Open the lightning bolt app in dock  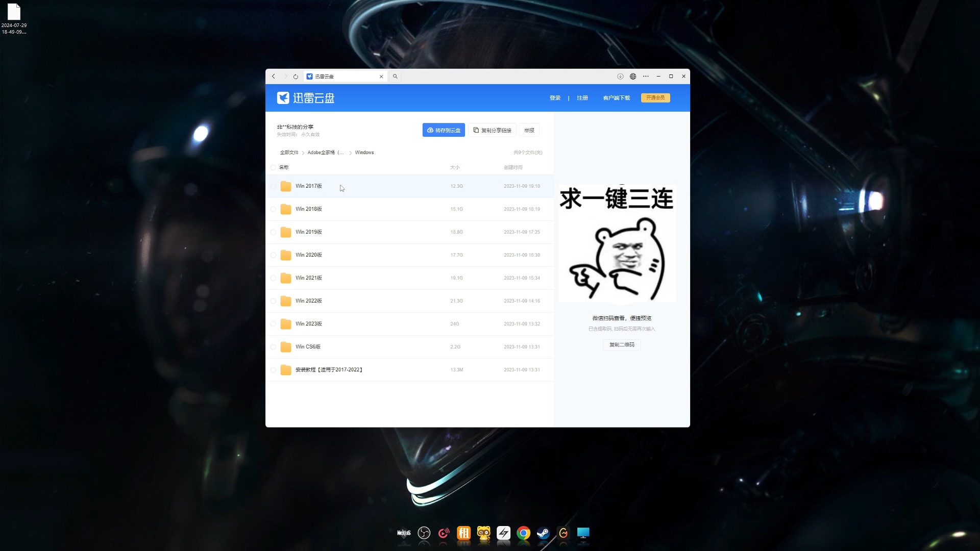(x=503, y=533)
